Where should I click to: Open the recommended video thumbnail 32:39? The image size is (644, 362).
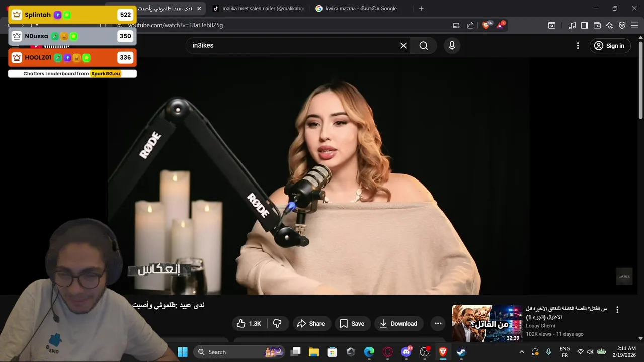487,323
